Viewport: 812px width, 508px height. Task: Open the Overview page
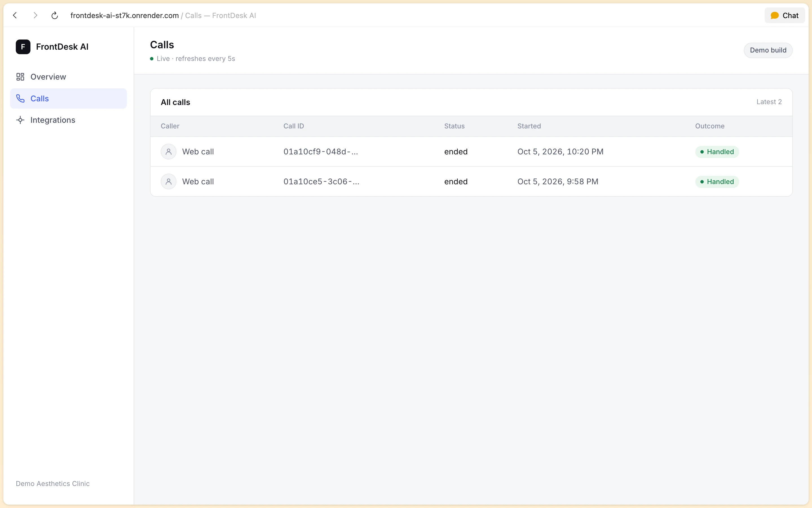click(x=69, y=77)
